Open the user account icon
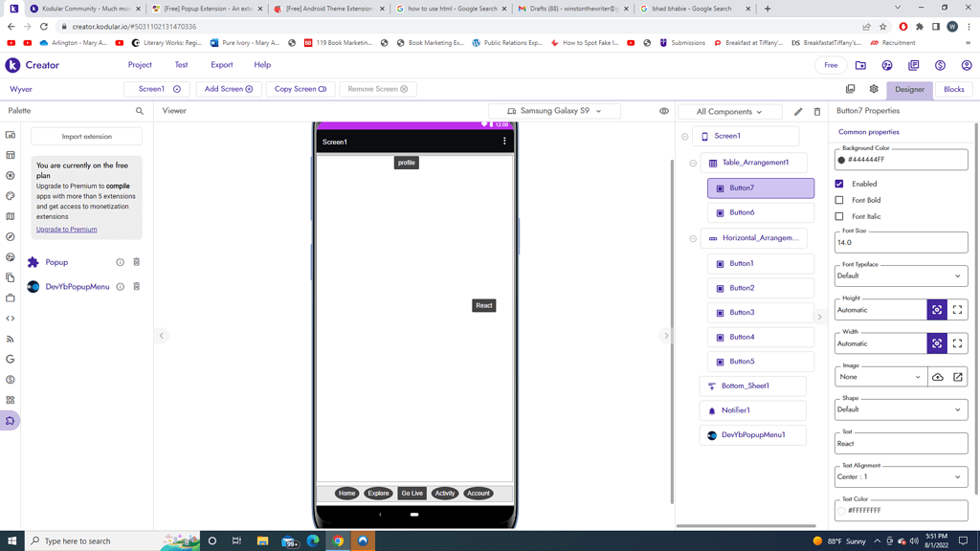Image resolution: width=980 pixels, height=551 pixels. pyautogui.click(x=967, y=65)
